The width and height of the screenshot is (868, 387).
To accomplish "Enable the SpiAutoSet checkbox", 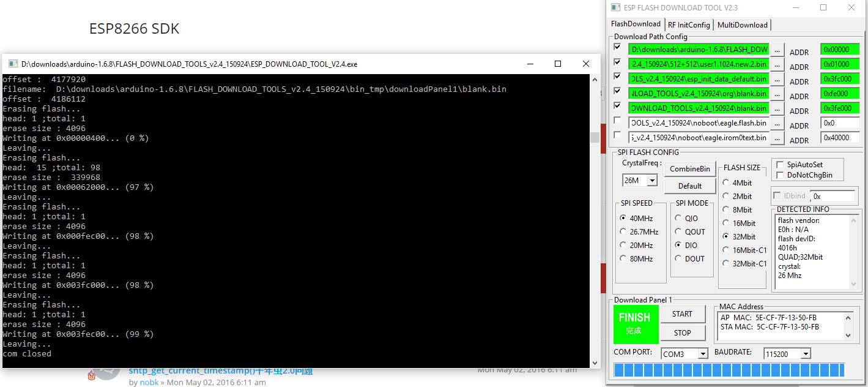I will coord(780,165).
